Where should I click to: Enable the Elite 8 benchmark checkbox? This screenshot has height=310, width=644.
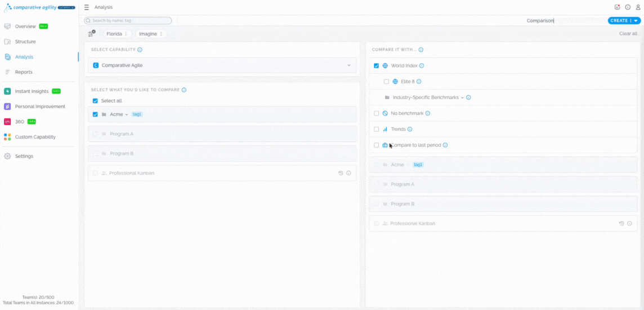pyautogui.click(x=386, y=82)
